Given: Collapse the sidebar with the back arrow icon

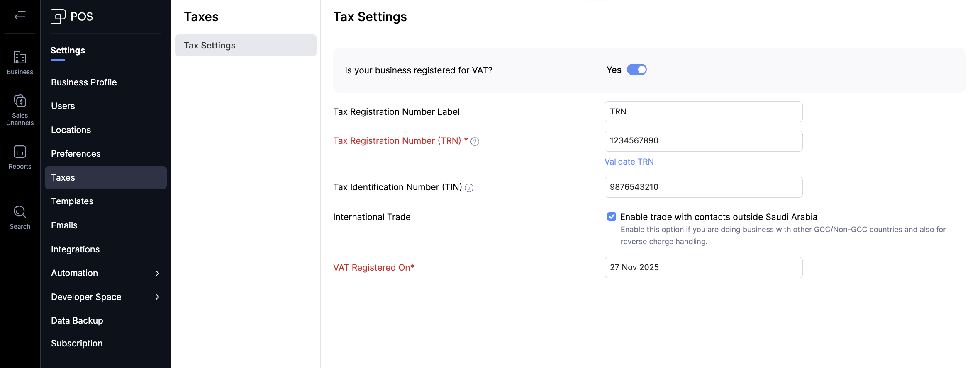Looking at the screenshot, I should pos(20,17).
